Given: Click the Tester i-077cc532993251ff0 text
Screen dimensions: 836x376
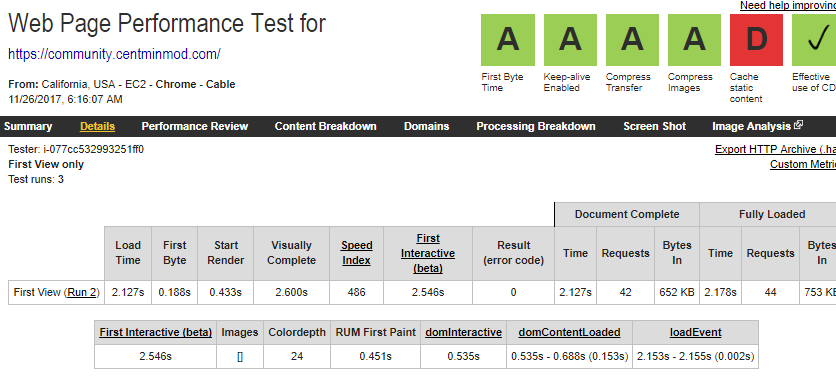Looking at the screenshot, I should click(76, 149).
